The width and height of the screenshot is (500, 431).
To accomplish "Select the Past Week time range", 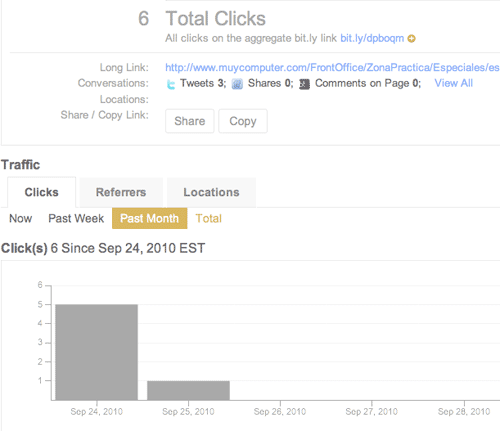I will click(76, 219).
